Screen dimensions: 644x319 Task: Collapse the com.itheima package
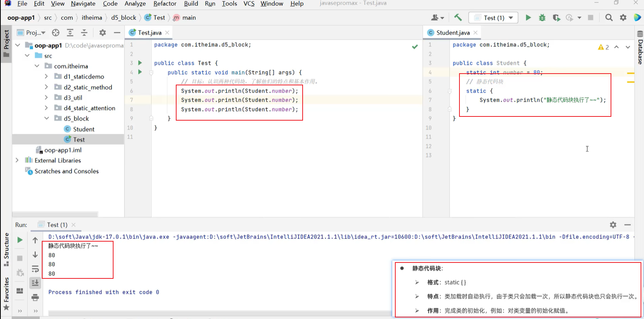(37, 66)
